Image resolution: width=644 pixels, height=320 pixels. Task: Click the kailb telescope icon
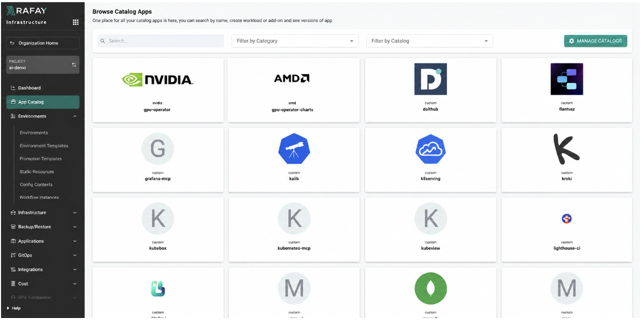(294, 149)
